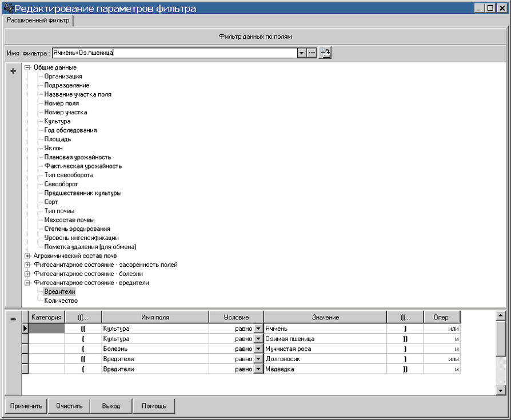
Task: Open Помощь for help
Action: point(154,406)
